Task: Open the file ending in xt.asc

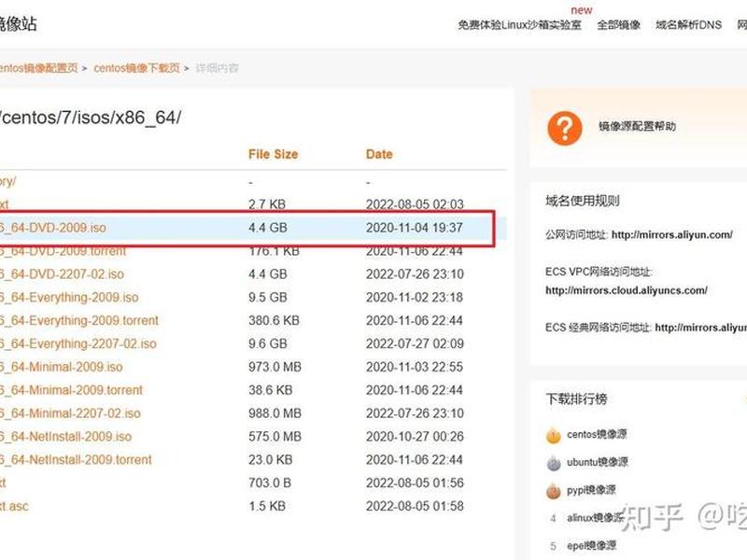Action: (14, 506)
